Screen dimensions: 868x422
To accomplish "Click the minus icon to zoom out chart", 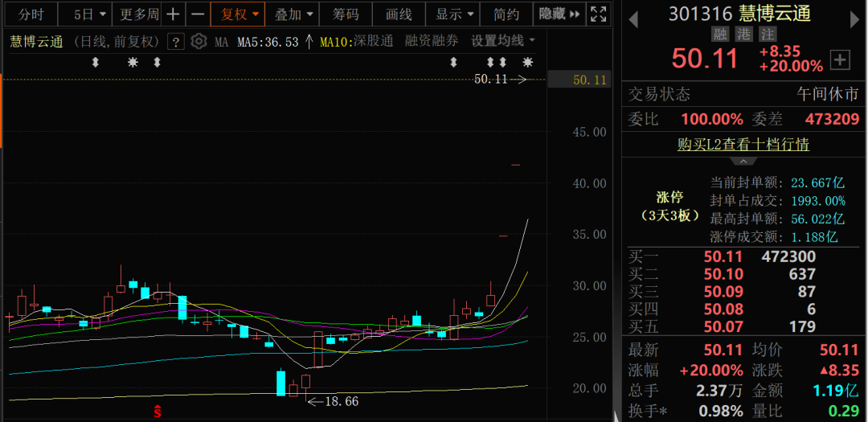I will [x=198, y=14].
